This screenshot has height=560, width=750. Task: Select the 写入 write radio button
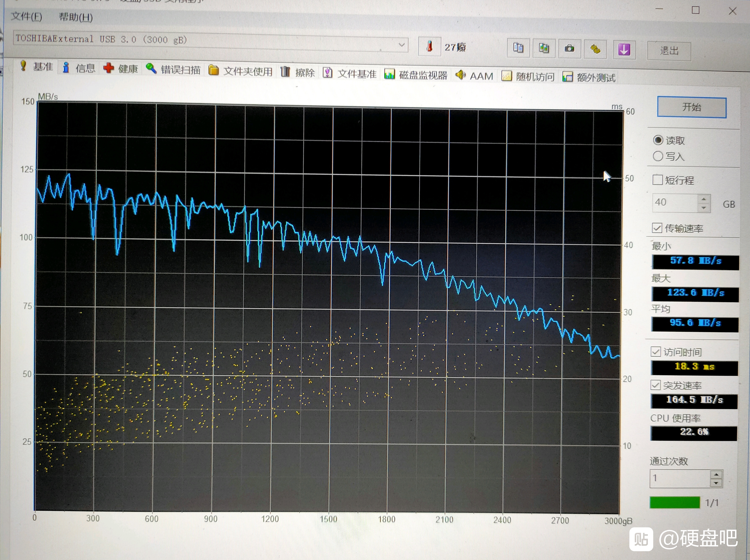(x=658, y=156)
